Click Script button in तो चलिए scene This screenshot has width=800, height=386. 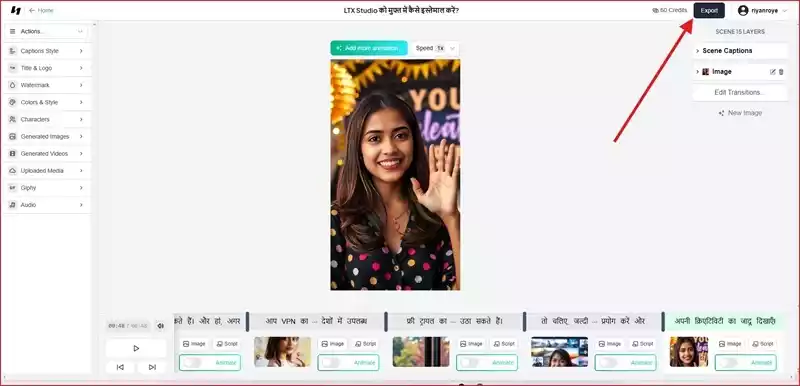tap(642, 344)
